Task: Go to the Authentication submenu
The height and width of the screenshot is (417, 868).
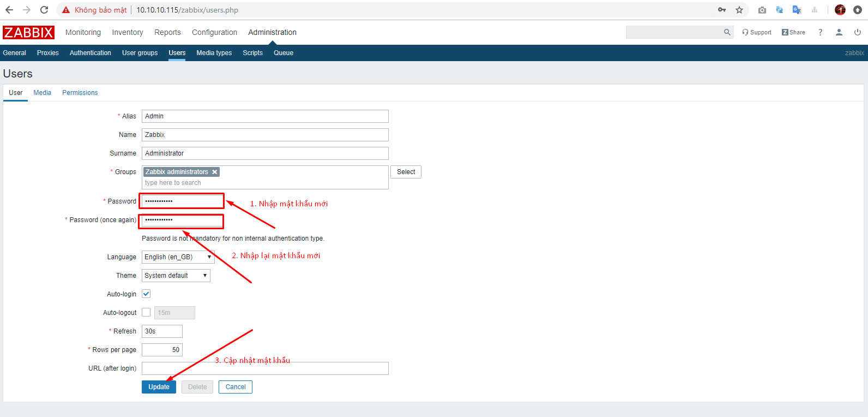Action: (x=91, y=53)
